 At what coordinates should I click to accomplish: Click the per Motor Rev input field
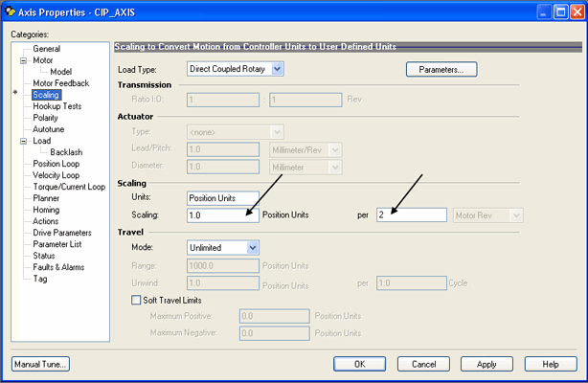click(x=411, y=215)
